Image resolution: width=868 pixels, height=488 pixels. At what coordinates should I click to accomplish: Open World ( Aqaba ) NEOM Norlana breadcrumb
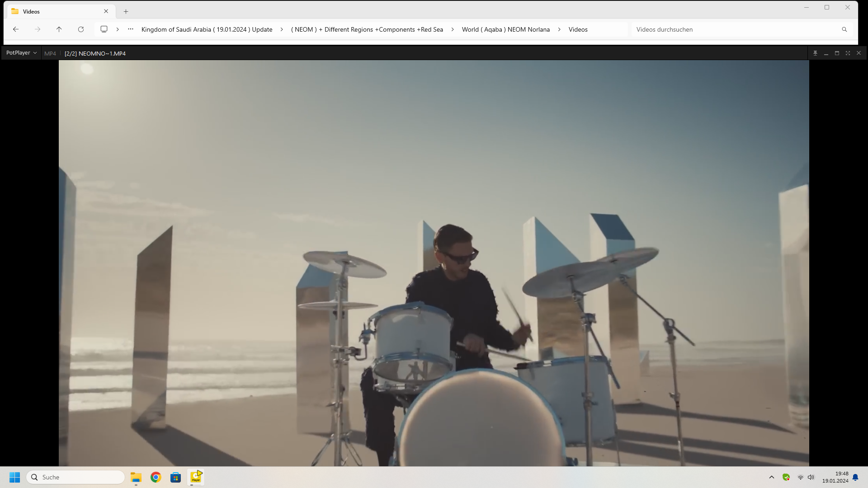(506, 29)
